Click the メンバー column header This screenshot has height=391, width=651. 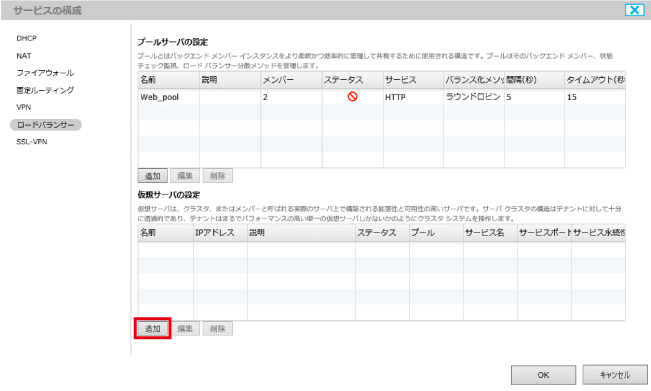tap(291, 80)
